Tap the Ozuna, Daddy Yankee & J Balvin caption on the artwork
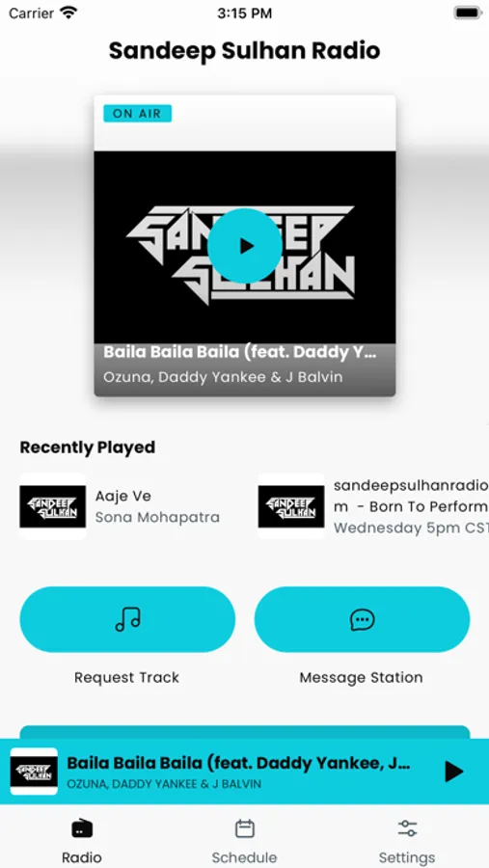 (x=223, y=377)
